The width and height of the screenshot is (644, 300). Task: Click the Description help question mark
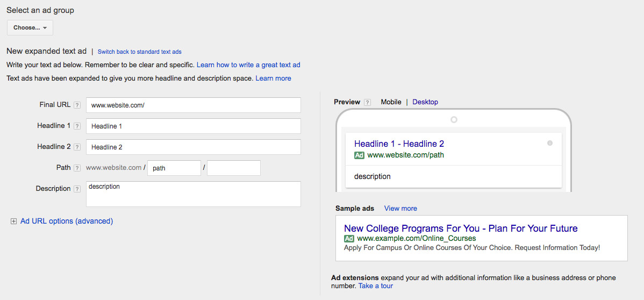pos(77,189)
